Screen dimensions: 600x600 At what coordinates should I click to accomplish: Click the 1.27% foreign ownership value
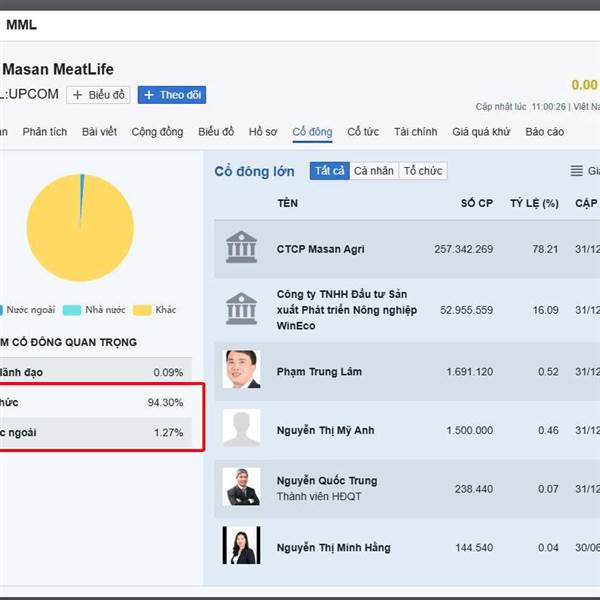coord(168,432)
